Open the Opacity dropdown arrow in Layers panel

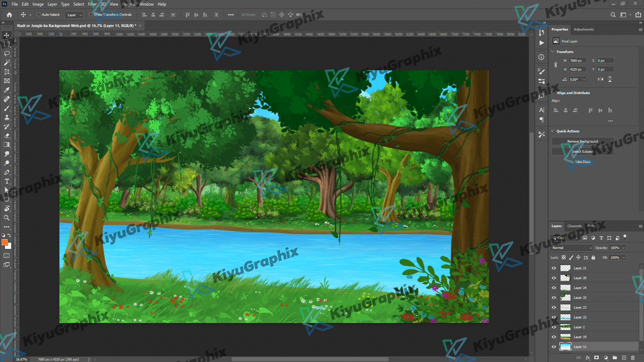624,248
